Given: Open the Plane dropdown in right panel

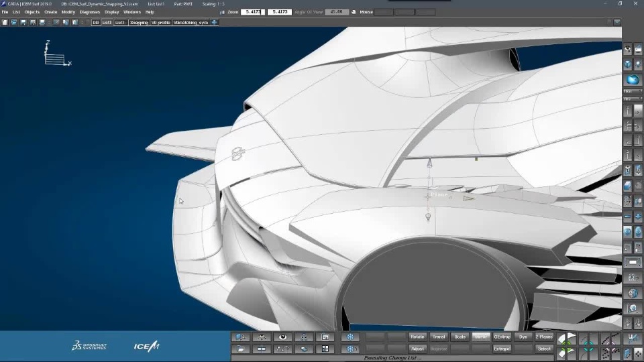Looking at the screenshot, I should (x=633, y=91).
